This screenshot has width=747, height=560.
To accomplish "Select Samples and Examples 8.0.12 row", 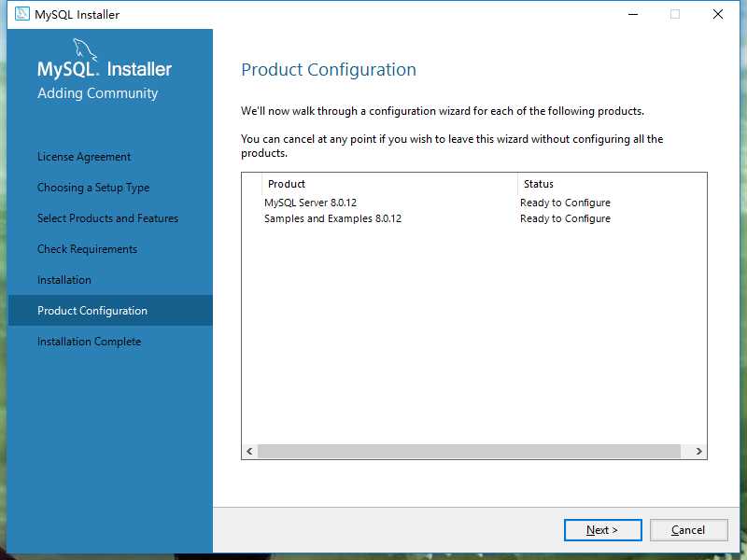I will 474,218.
